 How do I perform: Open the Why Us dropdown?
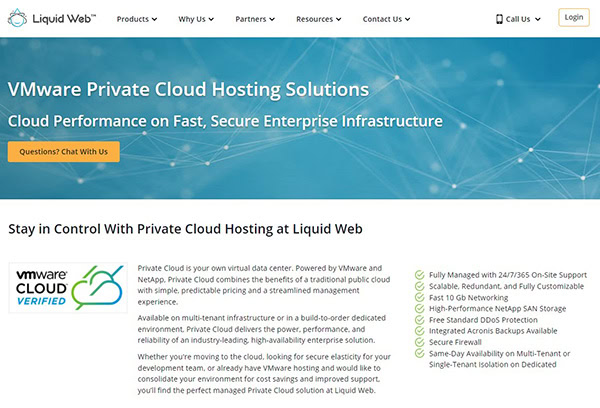[x=200, y=19]
